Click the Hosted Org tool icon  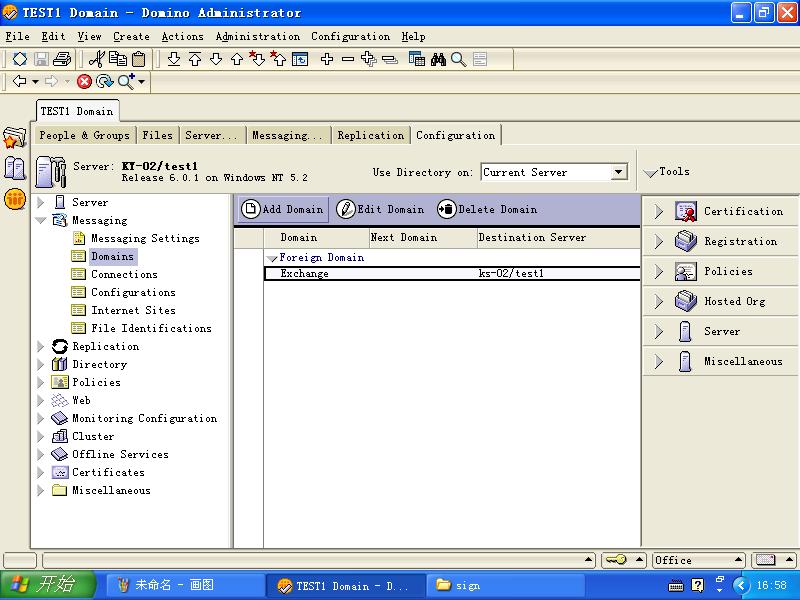[686, 301]
